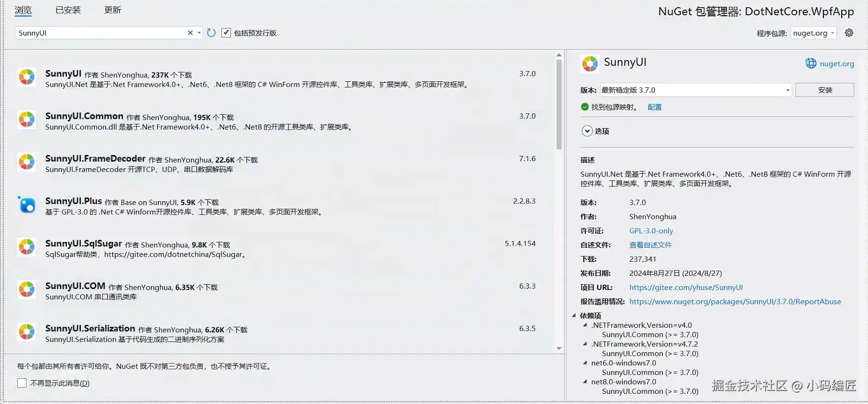The image size is (868, 404).
Task: Click the package list scrollbar thumb
Action: (559, 104)
